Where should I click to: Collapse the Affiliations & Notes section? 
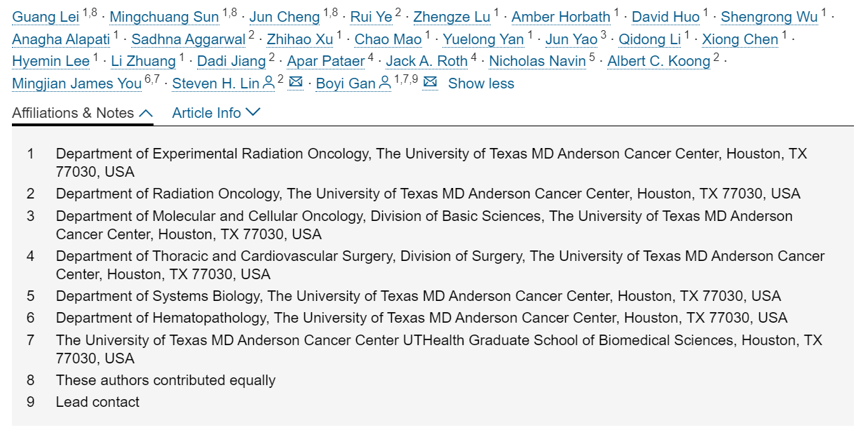tap(82, 113)
